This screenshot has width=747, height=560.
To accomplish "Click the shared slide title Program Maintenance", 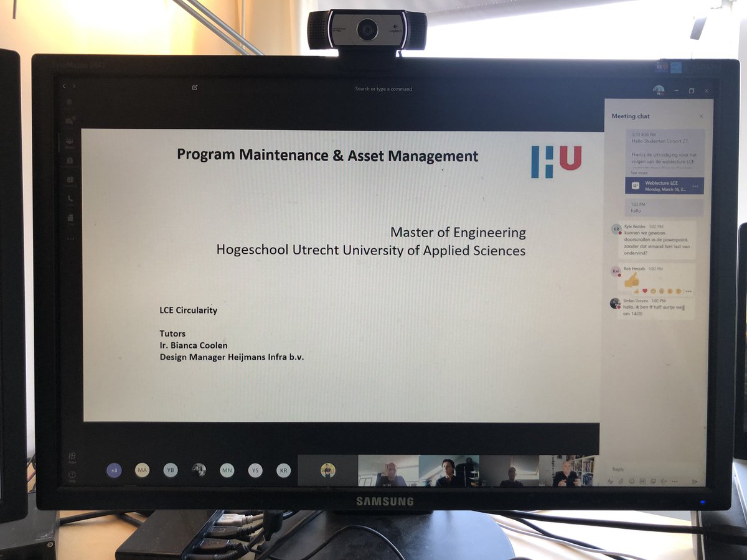I will [x=327, y=156].
